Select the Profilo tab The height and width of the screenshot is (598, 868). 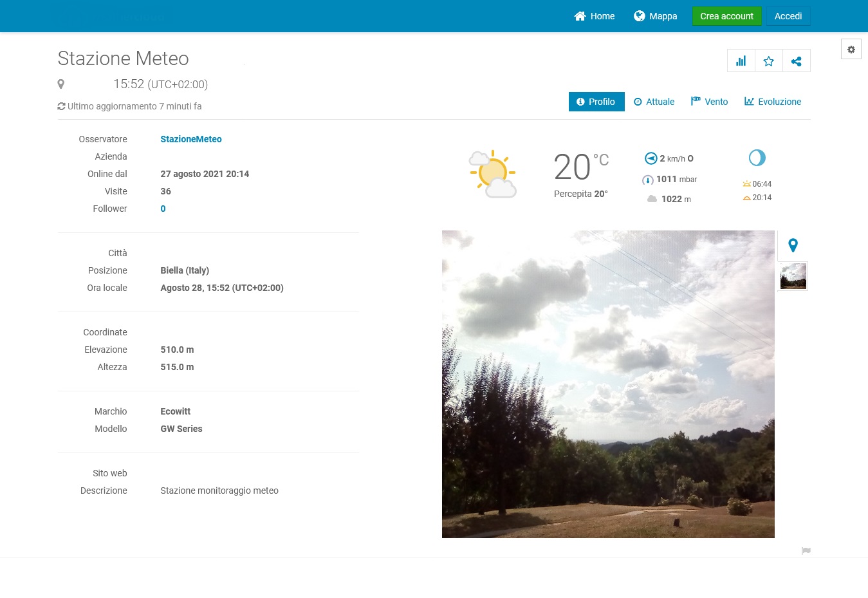coord(596,102)
